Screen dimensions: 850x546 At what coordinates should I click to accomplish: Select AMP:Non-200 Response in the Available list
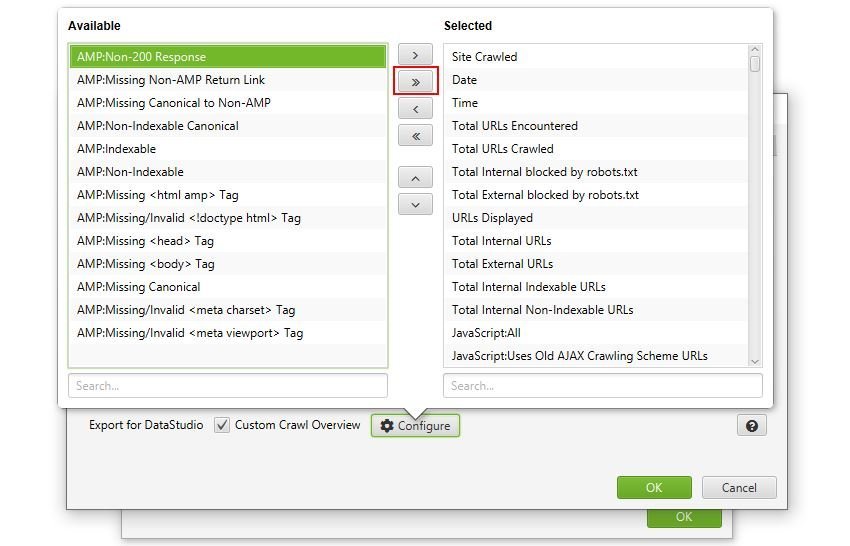(227, 57)
